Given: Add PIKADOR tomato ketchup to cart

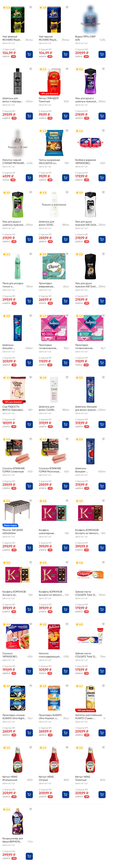Looking at the screenshot, I should pos(66,116).
